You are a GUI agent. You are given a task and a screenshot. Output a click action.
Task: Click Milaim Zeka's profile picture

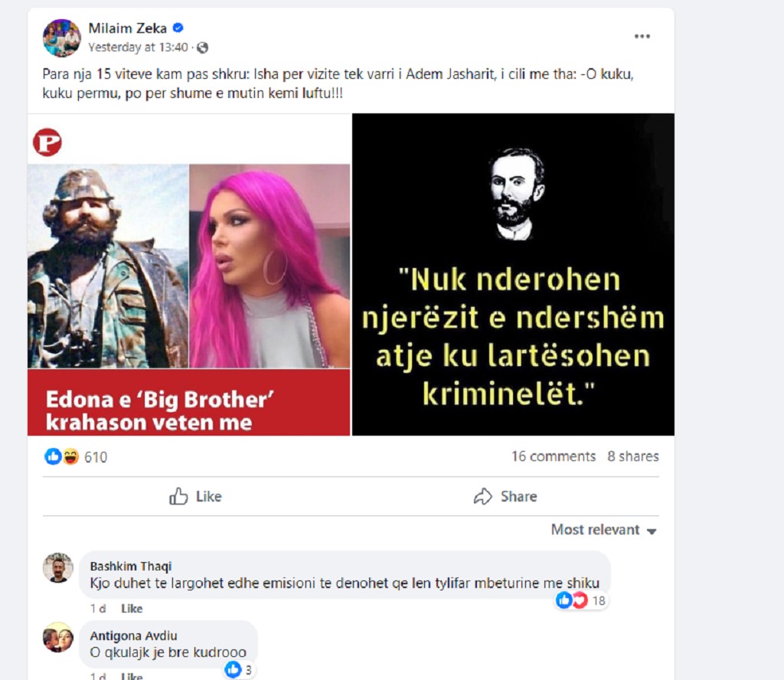(x=61, y=38)
